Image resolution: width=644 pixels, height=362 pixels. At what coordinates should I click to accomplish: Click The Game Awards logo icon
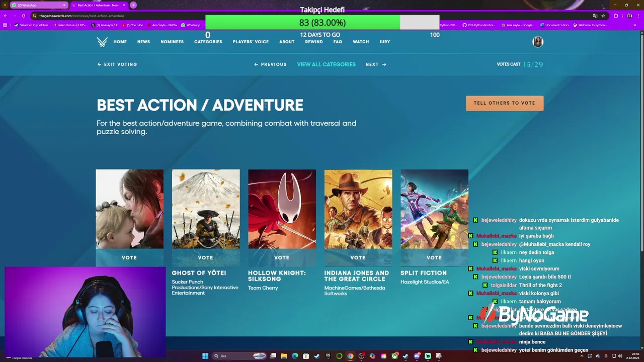(102, 42)
